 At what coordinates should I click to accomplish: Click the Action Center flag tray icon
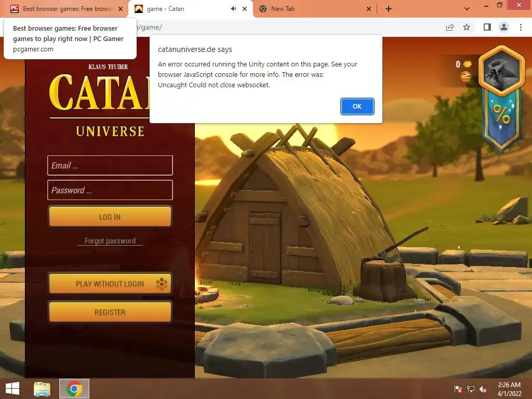pyautogui.click(x=458, y=389)
